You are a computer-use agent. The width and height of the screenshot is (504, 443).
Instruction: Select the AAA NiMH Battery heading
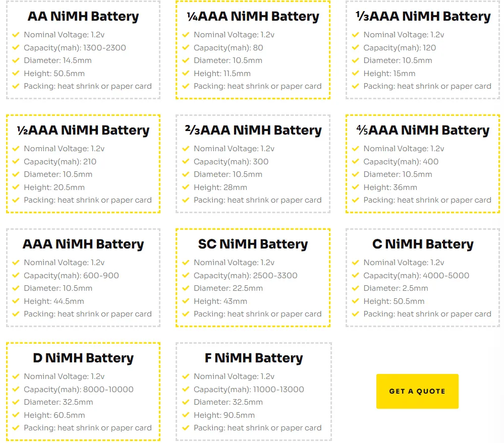[83, 244]
